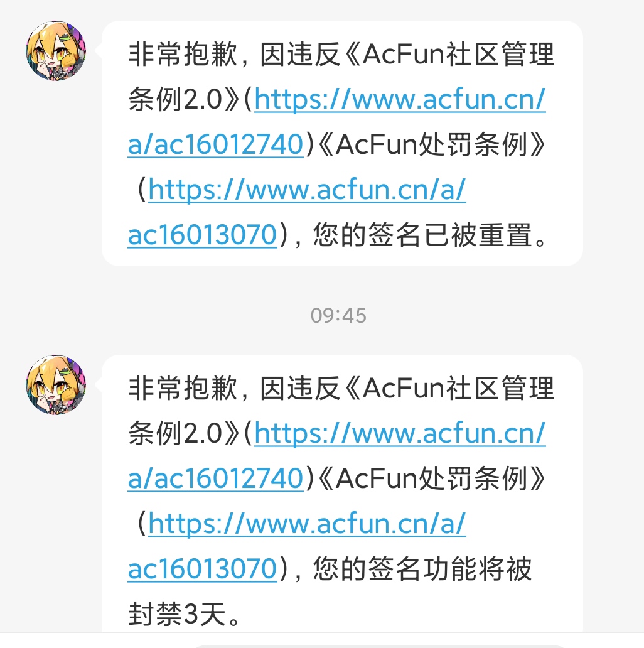Tap the 09:45 timestamp between messages
644x648 pixels.
click(x=338, y=316)
